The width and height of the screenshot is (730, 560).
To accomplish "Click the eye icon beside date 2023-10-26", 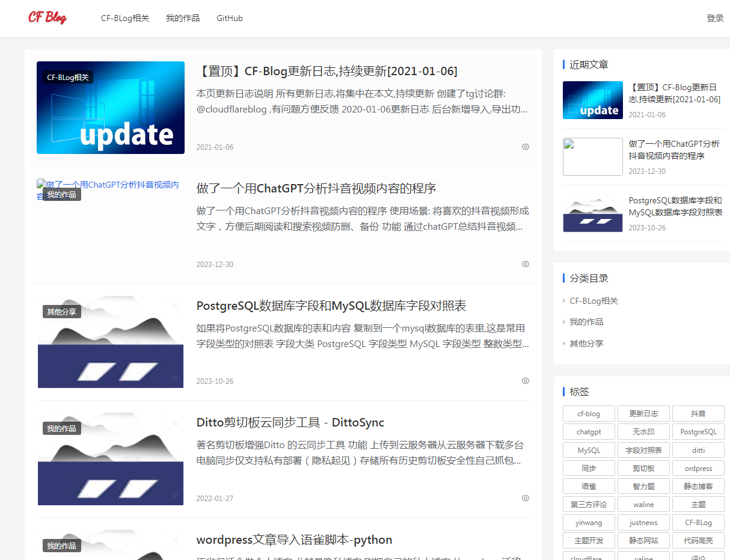I will (526, 381).
